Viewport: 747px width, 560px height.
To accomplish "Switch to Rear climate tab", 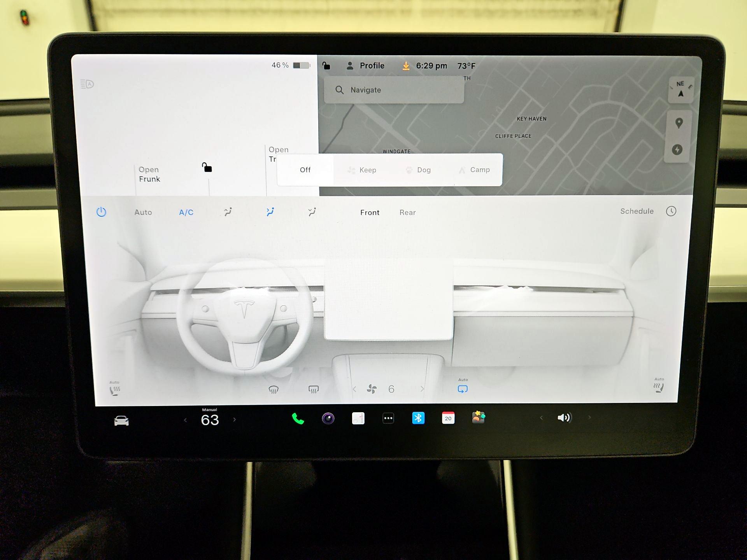I will pos(407,212).
